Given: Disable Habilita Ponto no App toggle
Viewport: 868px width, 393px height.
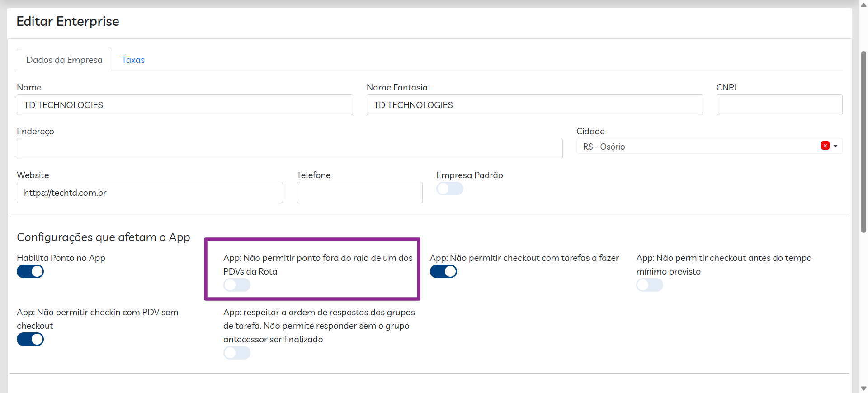Looking at the screenshot, I should pos(30,271).
